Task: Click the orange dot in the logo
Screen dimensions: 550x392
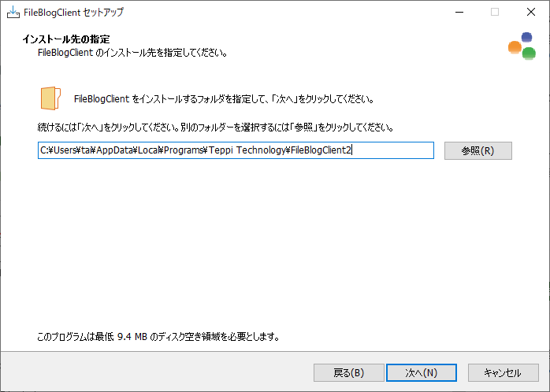Action: pyautogui.click(x=515, y=47)
